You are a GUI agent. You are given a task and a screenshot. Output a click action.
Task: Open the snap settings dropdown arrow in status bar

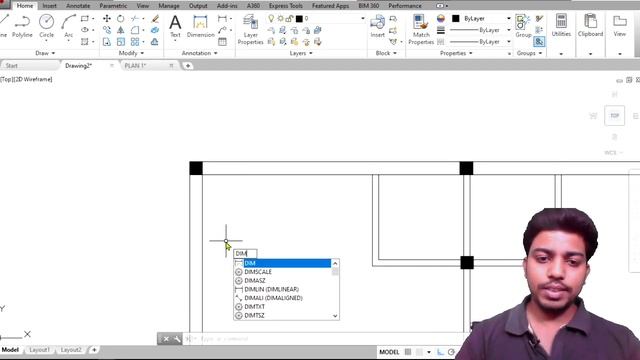pos(429,352)
